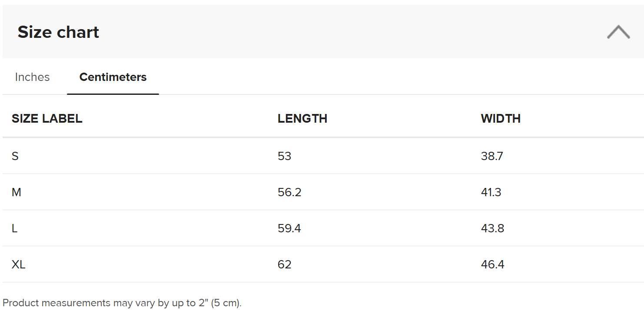
Task: Click the width value 46.4
Action: pyautogui.click(x=492, y=264)
